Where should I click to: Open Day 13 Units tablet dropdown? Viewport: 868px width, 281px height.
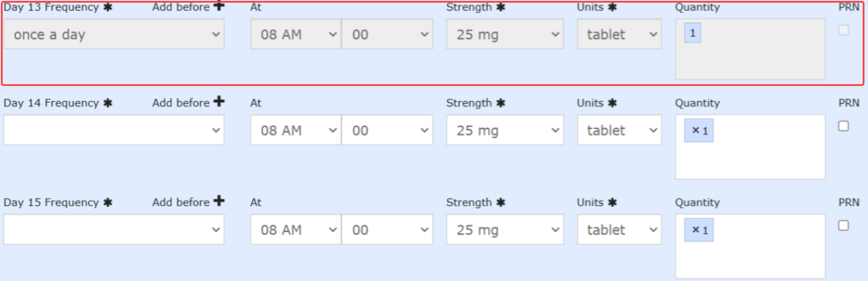coord(619,34)
